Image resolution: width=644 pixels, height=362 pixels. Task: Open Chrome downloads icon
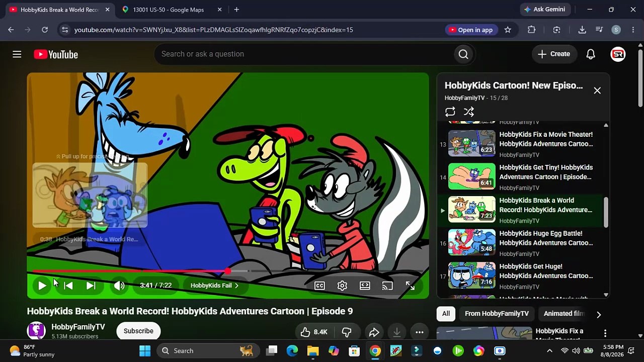[x=582, y=30]
